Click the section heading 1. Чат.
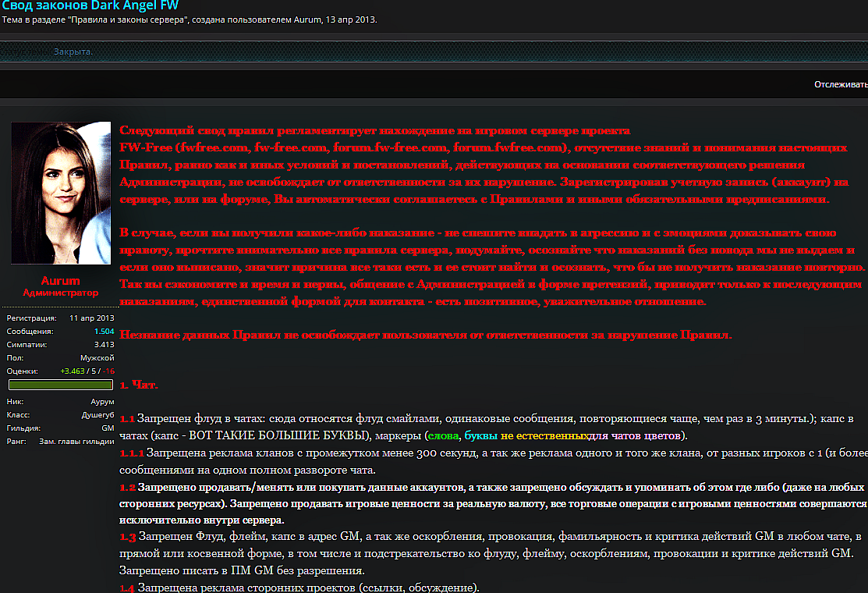This screenshot has width=868, height=593. 139,385
